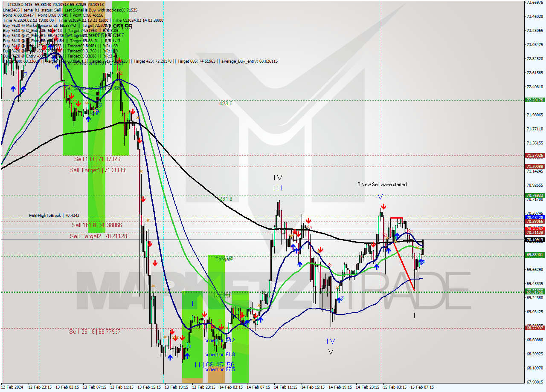Viewport: 546px width, 392px height.
Task: Click the red 71.20088 price tag
Action: point(534,167)
